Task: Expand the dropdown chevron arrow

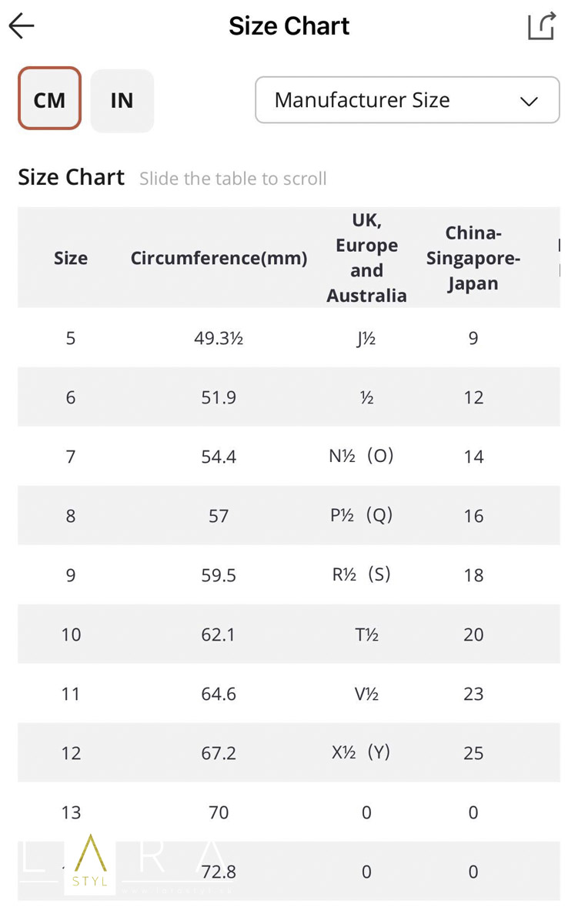Action: click(529, 101)
